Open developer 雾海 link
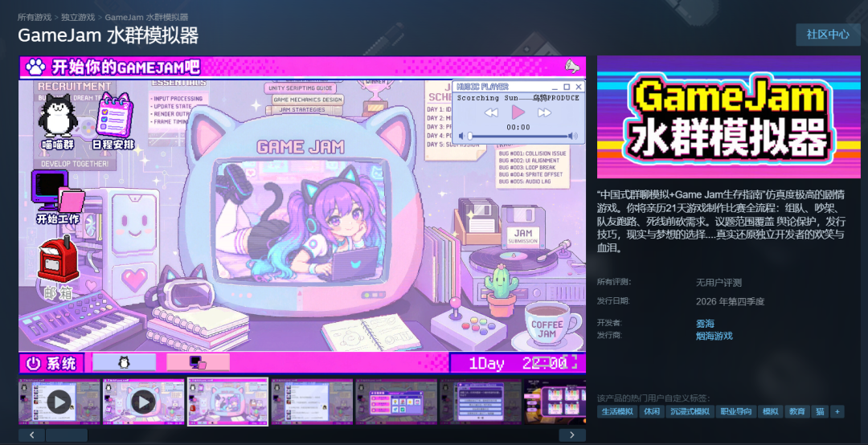The height and width of the screenshot is (445, 868). (x=706, y=323)
